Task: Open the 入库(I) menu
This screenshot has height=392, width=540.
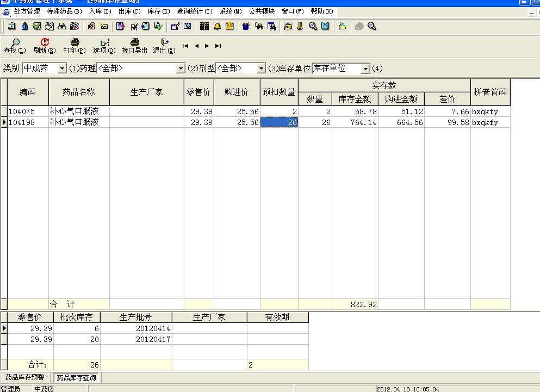Action: 100,11
